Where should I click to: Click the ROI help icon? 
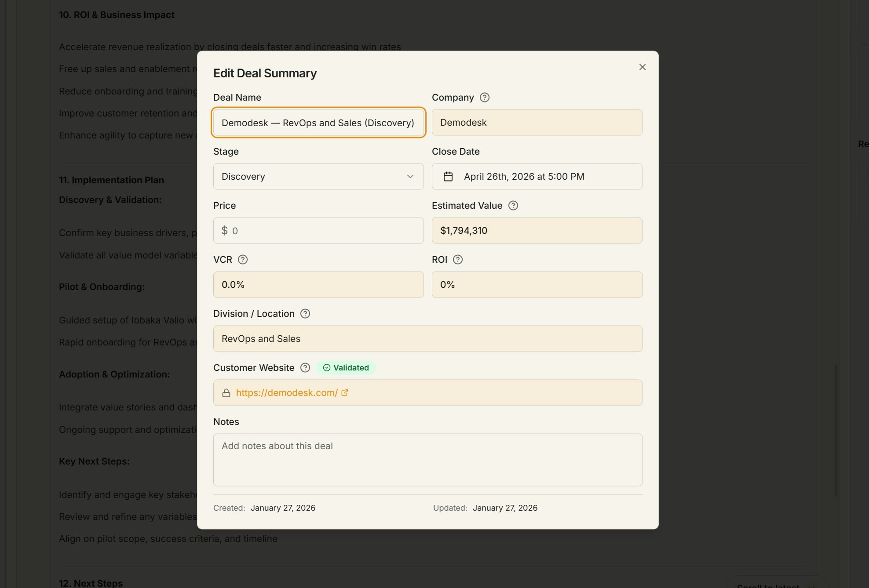click(x=458, y=260)
